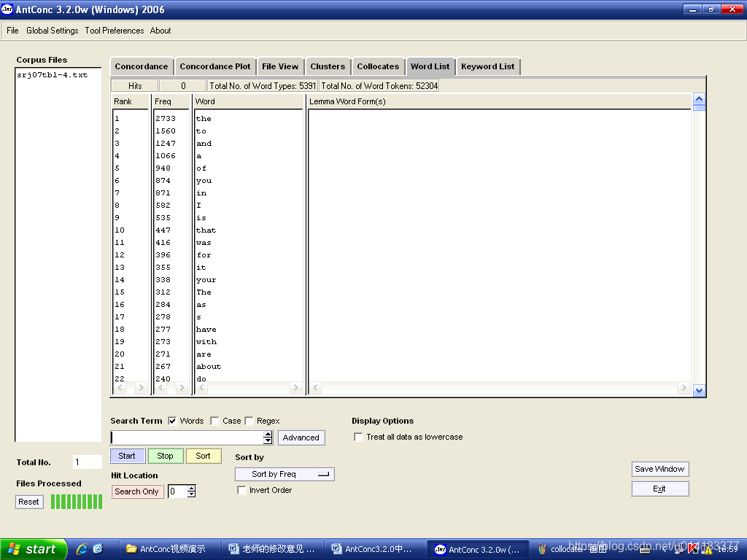Switch to the File View tab
The height and width of the screenshot is (560, 747).
tap(280, 66)
